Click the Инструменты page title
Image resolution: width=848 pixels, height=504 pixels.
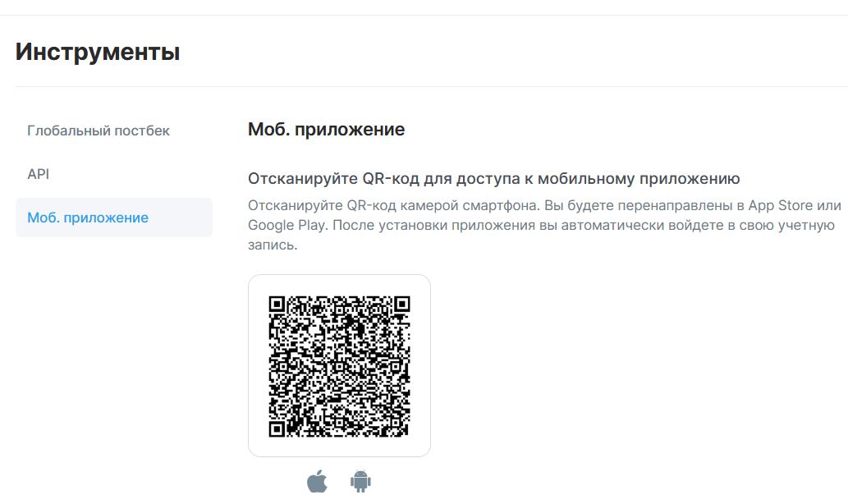(x=98, y=52)
